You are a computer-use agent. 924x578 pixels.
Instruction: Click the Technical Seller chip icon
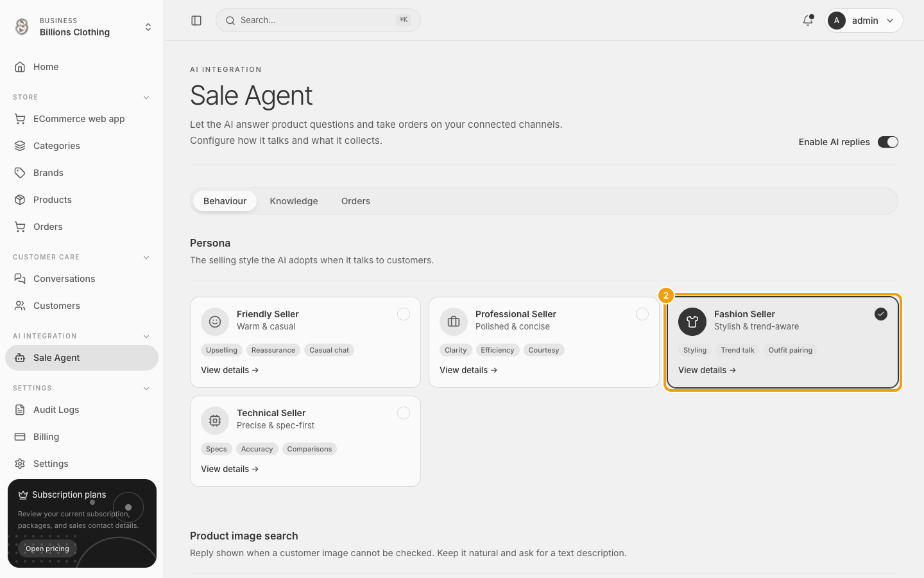click(215, 421)
